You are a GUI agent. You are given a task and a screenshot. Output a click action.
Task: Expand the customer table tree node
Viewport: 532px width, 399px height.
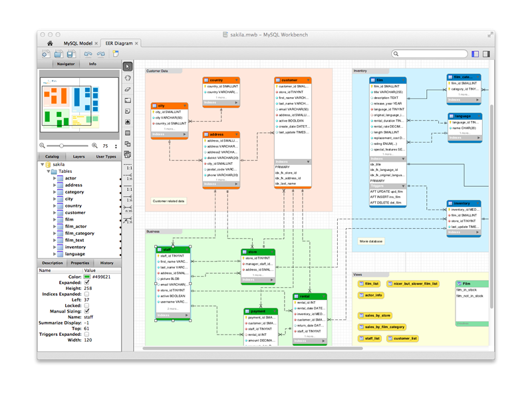click(55, 213)
